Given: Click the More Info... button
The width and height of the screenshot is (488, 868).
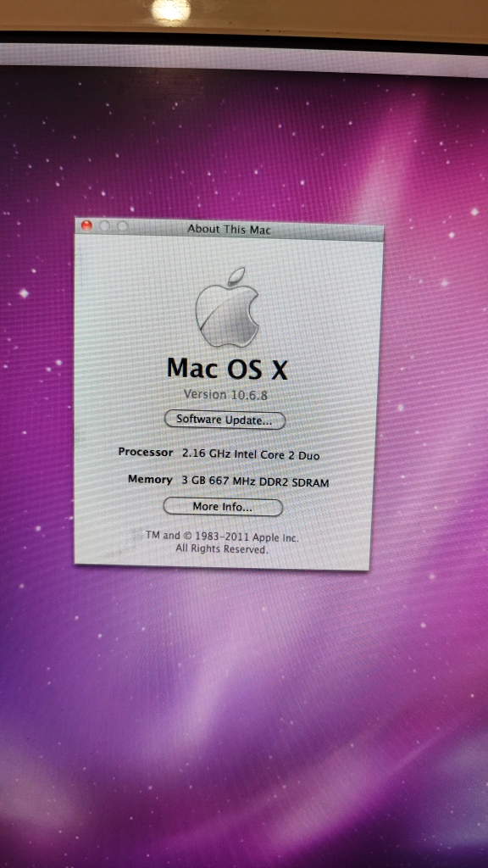Looking at the screenshot, I should (223, 507).
